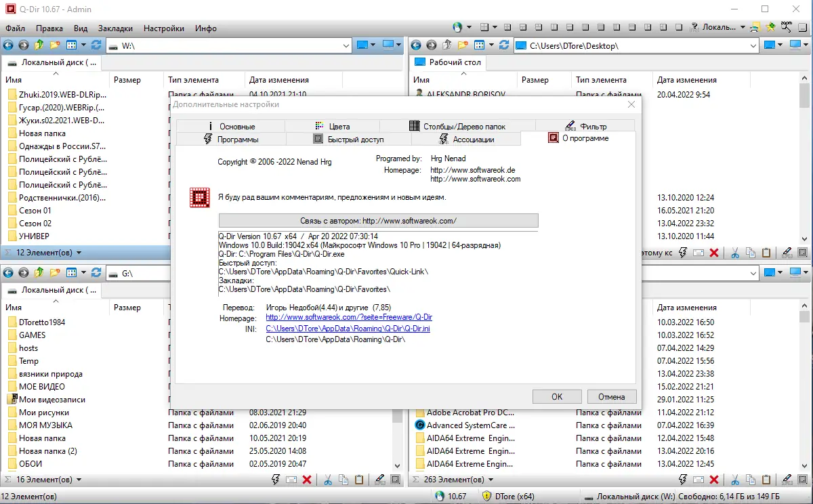Viewport: 813px width, 504px height.
Task: Switch to the Быстрый доступ tab
Action: coord(348,139)
